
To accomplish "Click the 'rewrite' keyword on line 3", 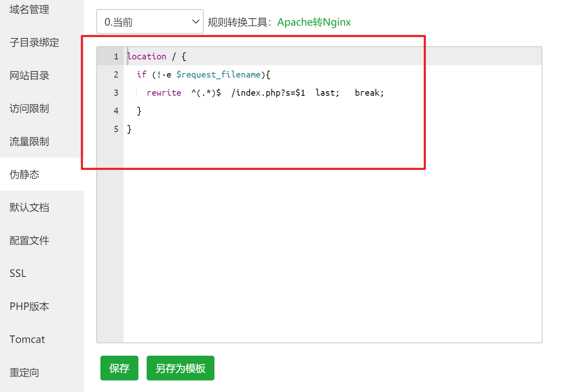I will click(164, 93).
